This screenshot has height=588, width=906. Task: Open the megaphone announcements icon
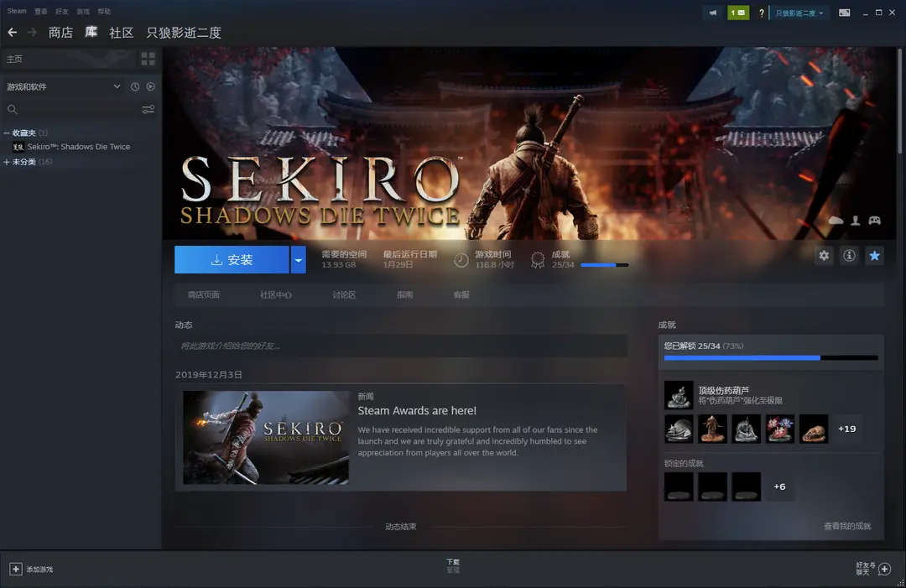pos(713,13)
